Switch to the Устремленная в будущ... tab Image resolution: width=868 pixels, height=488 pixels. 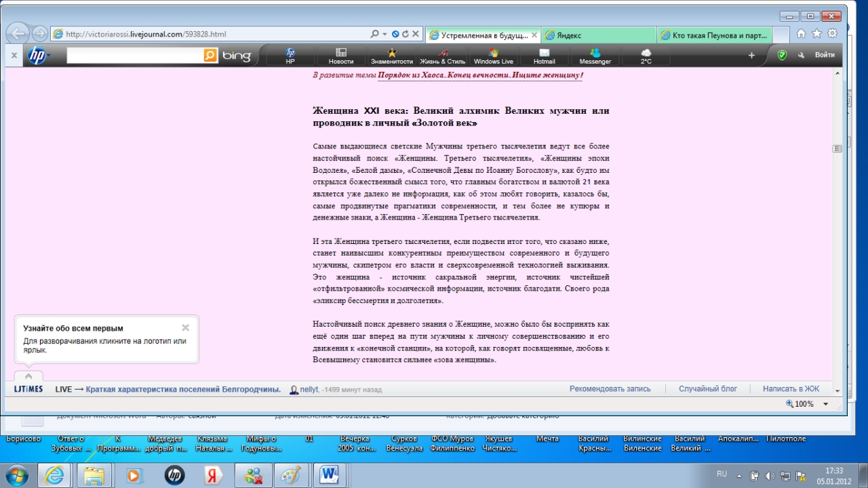pyautogui.click(x=483, y=35)
